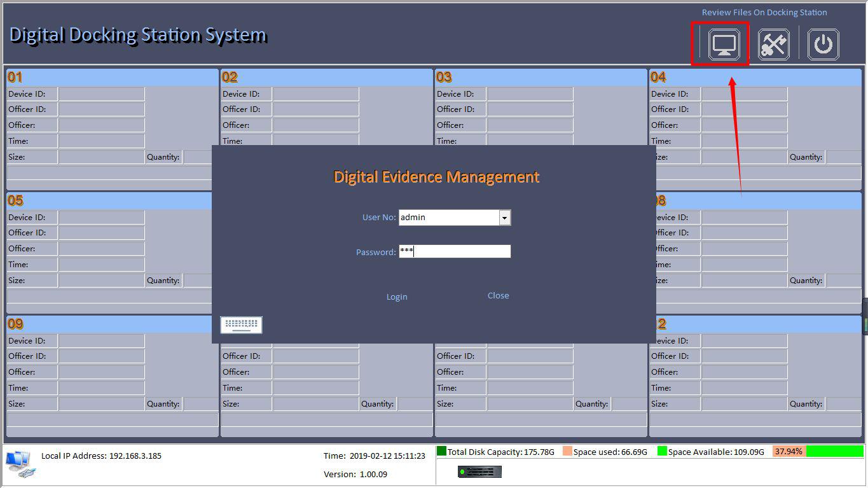868x488 pixels.
Task: Click the Quantity label in slot 12
Action: click(806, 404)
